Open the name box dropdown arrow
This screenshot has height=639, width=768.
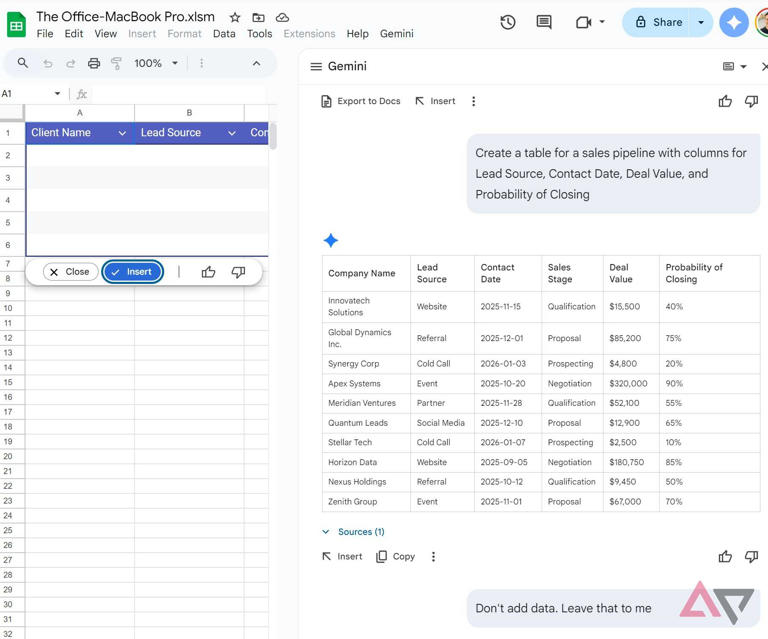[x=57, y=93]
